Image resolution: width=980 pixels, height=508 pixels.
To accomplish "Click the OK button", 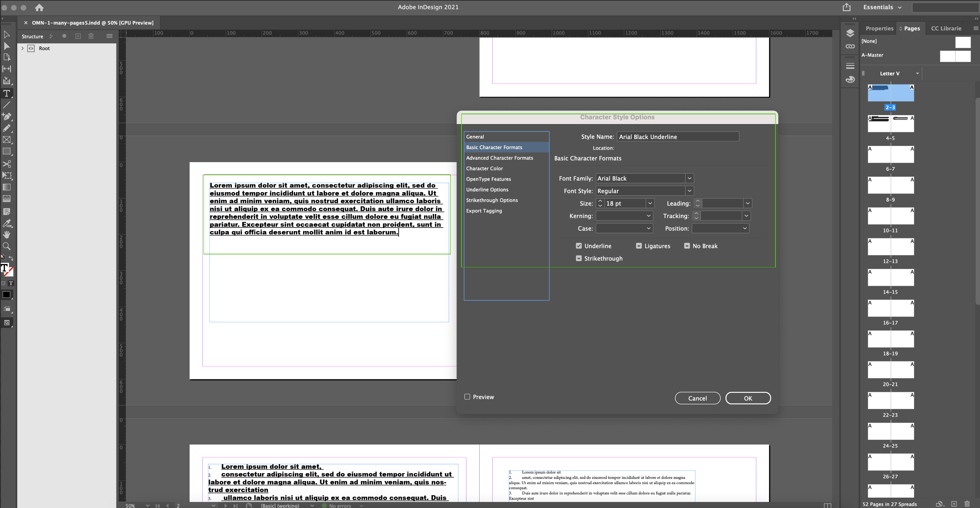I will click(x=748, y=398).
